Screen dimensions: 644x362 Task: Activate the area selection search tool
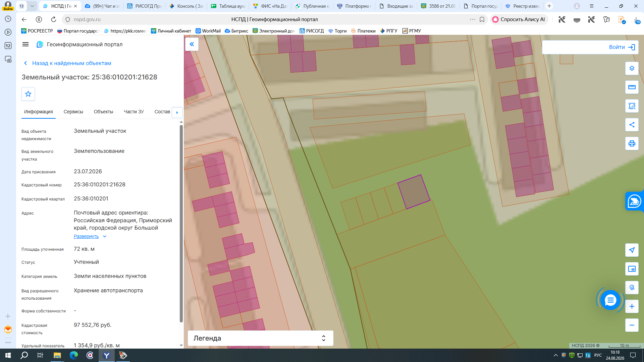pyautogui.click(x=632, y=106)
